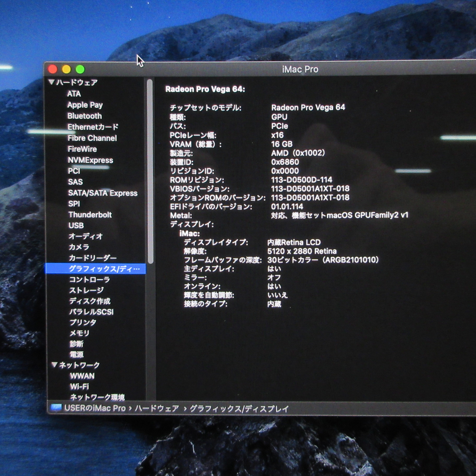Click the yellow minimize window button

[x=66, y=69]
